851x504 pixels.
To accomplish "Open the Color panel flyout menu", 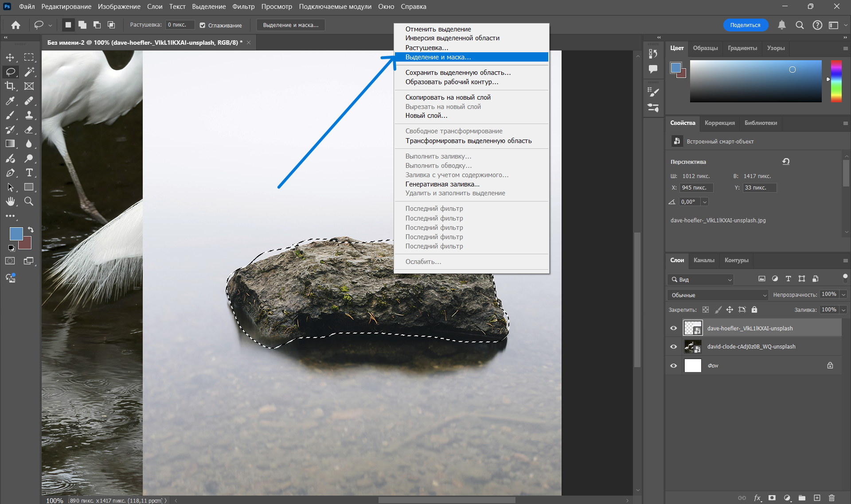I will point(845,48).
